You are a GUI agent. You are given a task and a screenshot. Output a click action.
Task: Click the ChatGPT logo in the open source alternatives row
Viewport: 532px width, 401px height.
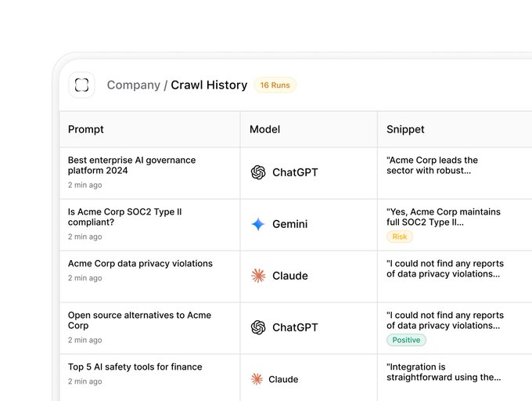click(x=258, y=327)
